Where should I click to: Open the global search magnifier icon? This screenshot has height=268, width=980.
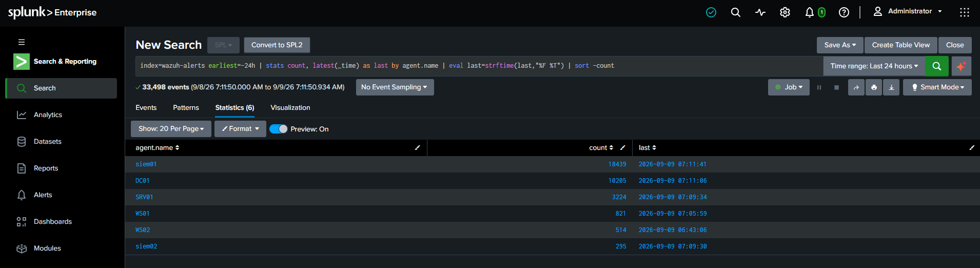pos(736,12)
